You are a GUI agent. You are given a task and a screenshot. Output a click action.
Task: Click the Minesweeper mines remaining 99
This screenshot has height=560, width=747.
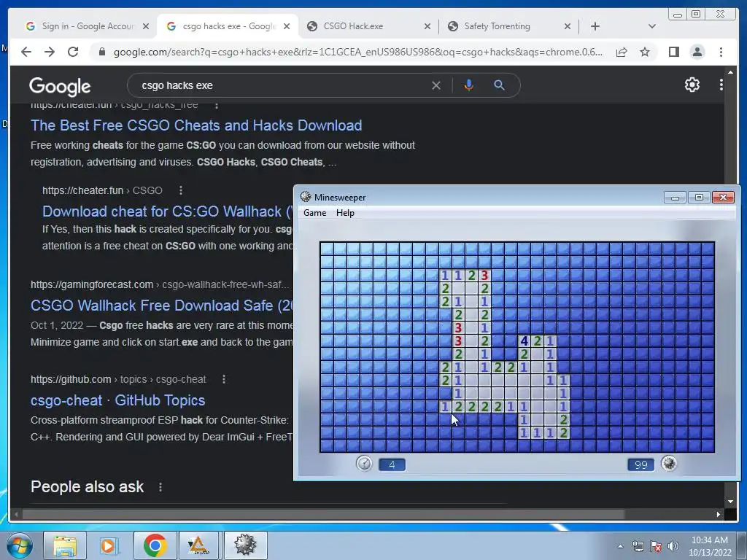click(640, 464)
